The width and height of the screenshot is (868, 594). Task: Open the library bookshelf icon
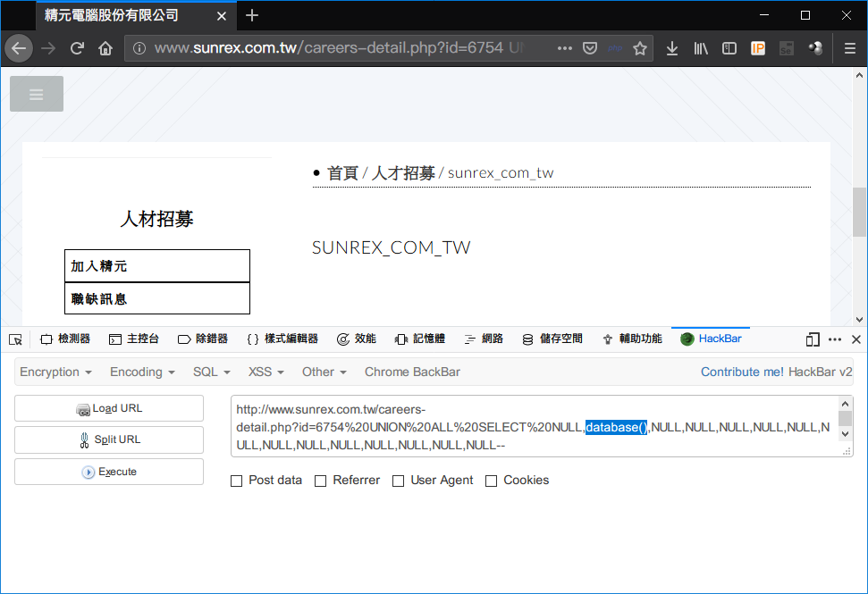tap(701, 48)
